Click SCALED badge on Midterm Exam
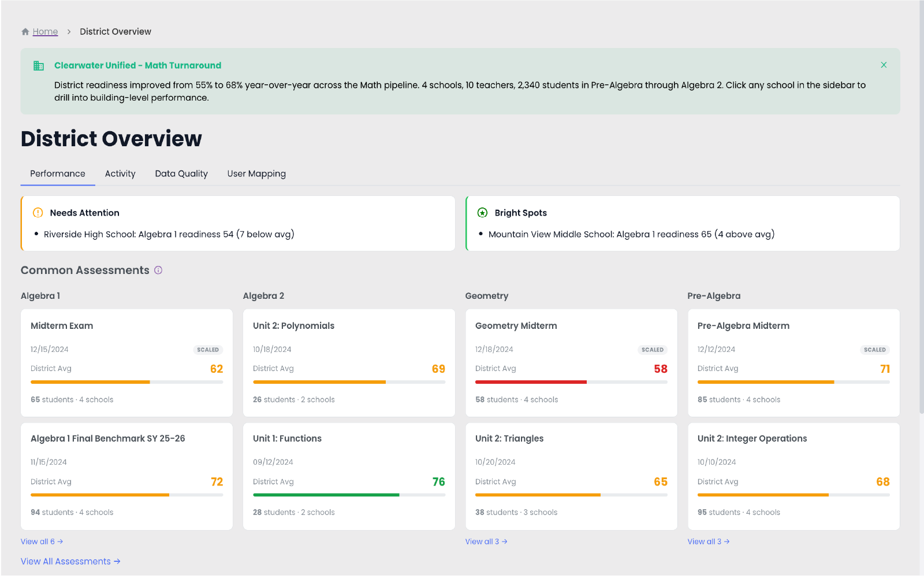The width and height of the screenshot is (924, 578). [208, 350]
